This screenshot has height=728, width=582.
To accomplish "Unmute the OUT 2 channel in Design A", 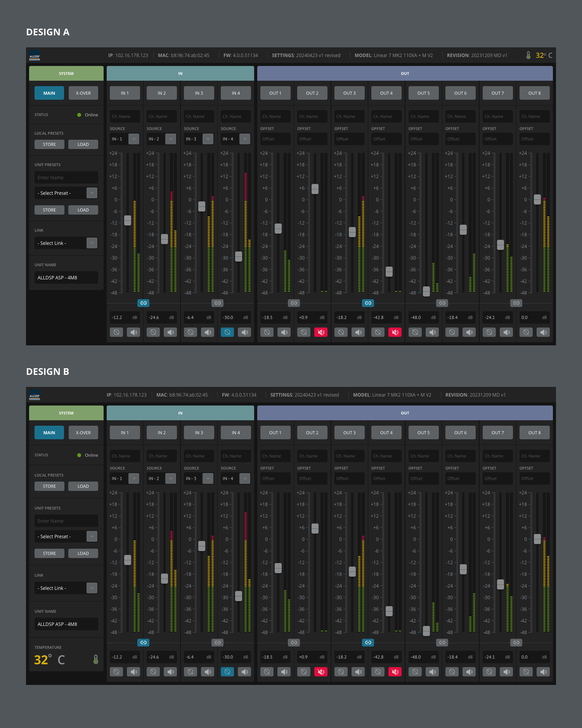I will tap(320, 332).
